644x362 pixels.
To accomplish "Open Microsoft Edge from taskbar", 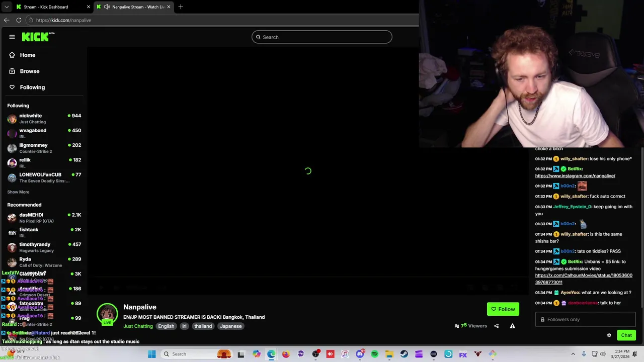I will [271, 354].
